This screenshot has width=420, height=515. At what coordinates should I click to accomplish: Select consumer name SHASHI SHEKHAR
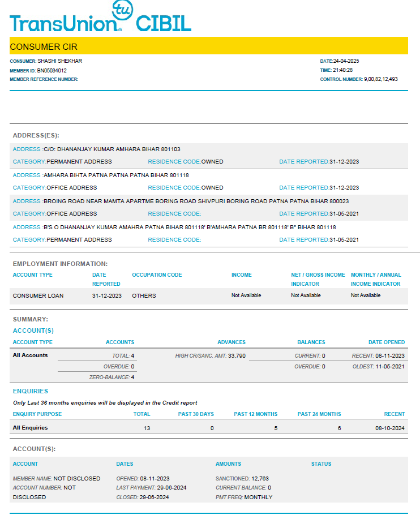coord(60,61)
